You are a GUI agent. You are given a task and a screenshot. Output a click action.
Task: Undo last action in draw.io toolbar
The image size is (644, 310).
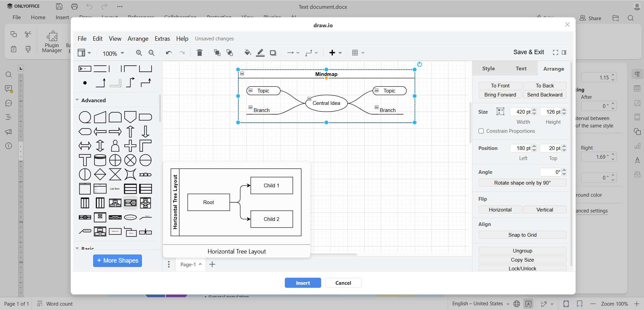tap(169, 53)
